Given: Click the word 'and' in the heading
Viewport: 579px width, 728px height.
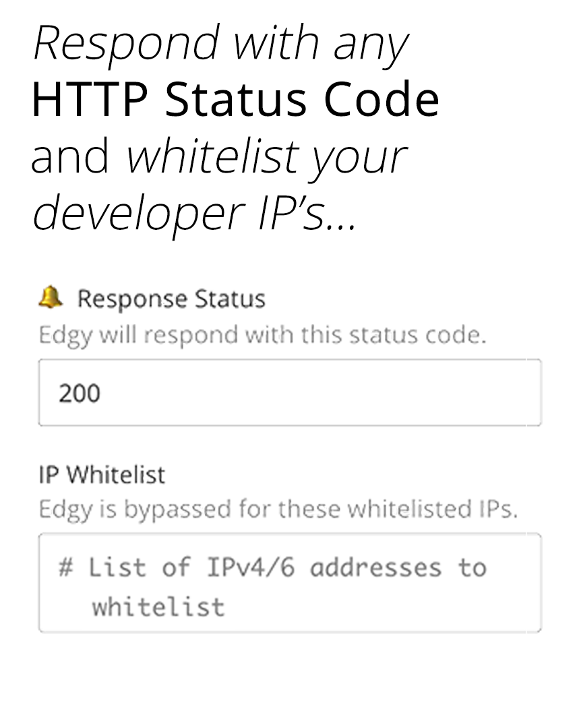Looking at the screenshot, I should point(71,156).
